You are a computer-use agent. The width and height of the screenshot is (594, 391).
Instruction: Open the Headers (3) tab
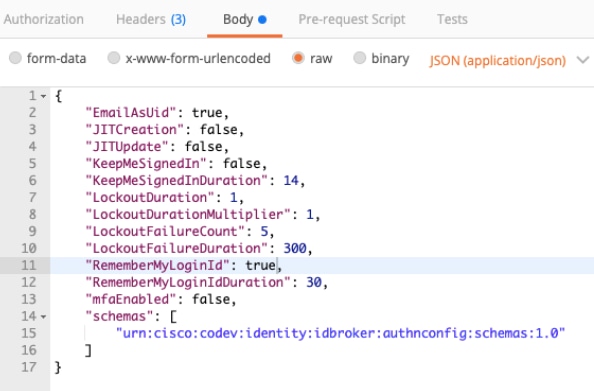pos(151,19)
